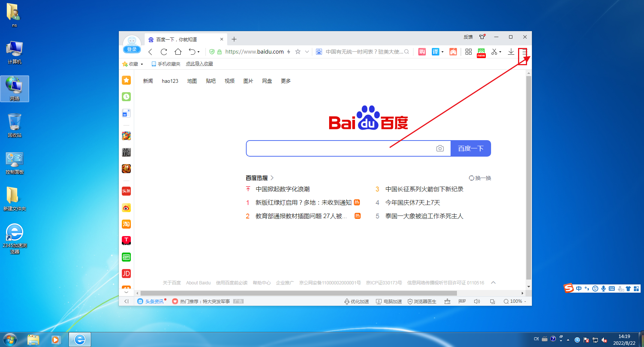Viewport: 644px width, 347px height.
Task: Click the horizontal scrollbar thumb
Action: click(x=298, y=293)
